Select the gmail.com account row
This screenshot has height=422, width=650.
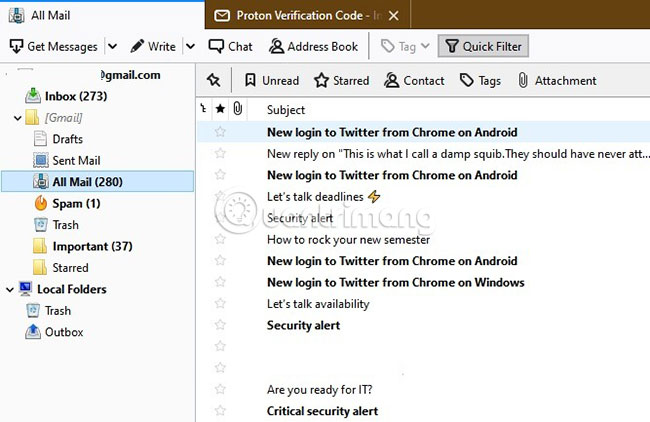[98, 75]
